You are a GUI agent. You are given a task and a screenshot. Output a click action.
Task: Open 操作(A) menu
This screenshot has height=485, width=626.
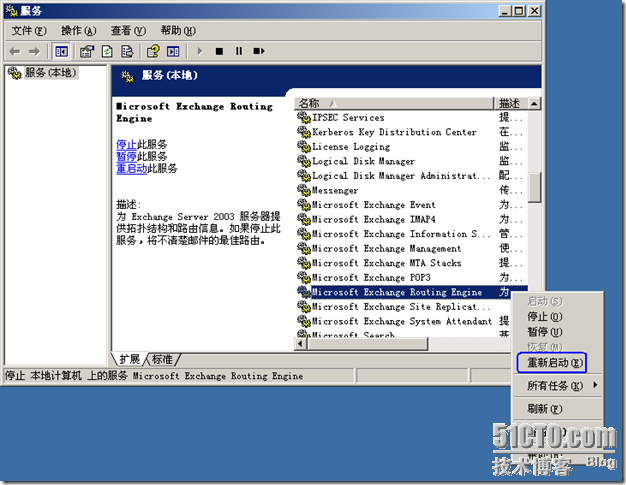tap(78, 31)
